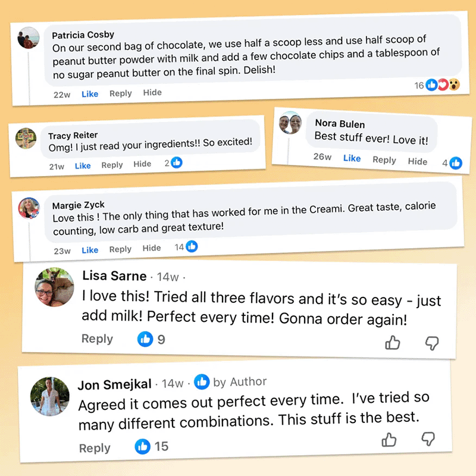Like Tracy Reiter's comment
The width and height of the screenshot is (476, 476).
pyautogui.click(x=83, y=166)
